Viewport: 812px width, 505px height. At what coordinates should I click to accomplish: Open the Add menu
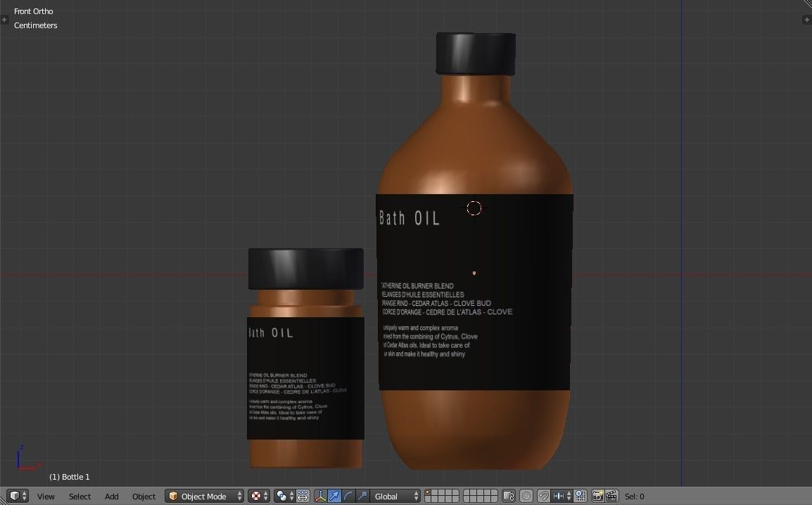click(111, 496)
